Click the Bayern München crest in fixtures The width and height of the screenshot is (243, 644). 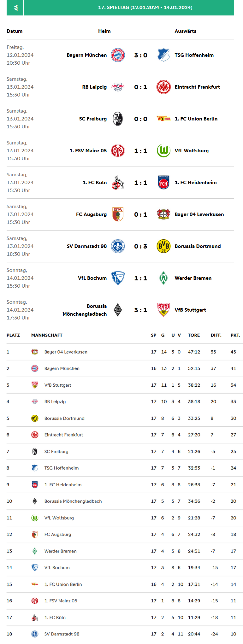coord(118,55)
